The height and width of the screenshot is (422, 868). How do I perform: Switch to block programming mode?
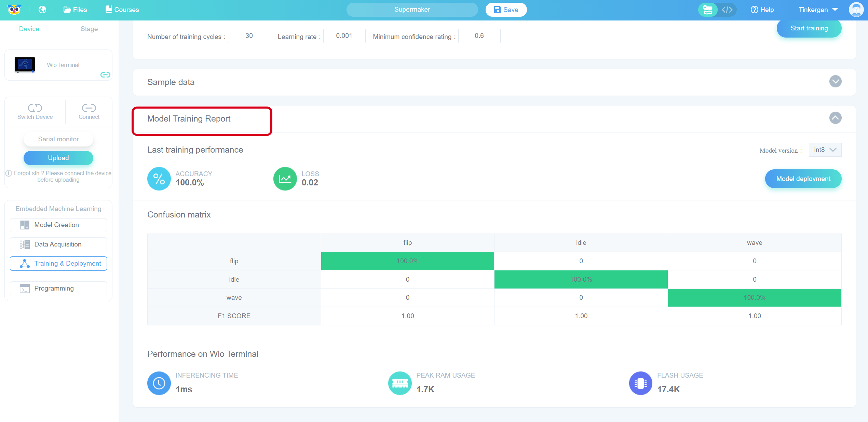(x=708, y=10)
